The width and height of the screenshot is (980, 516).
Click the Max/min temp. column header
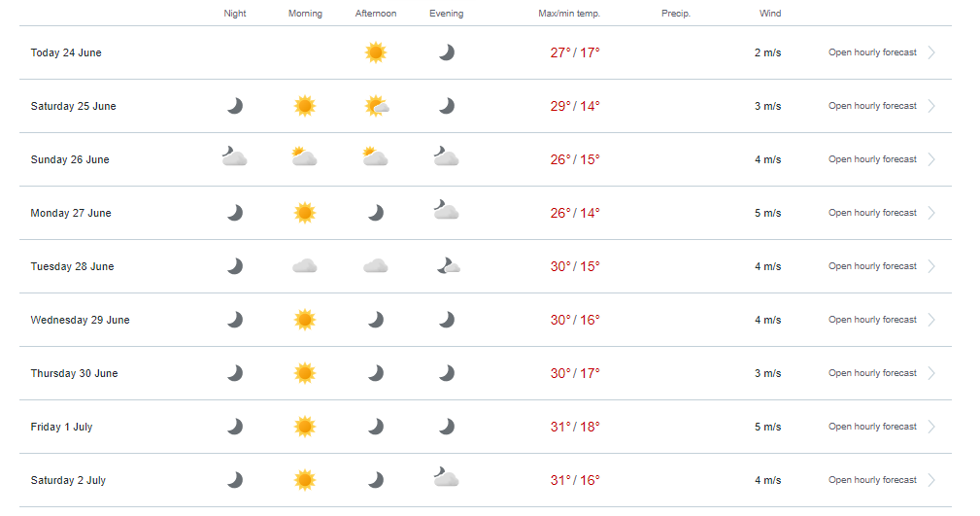[x=569, y=14]
